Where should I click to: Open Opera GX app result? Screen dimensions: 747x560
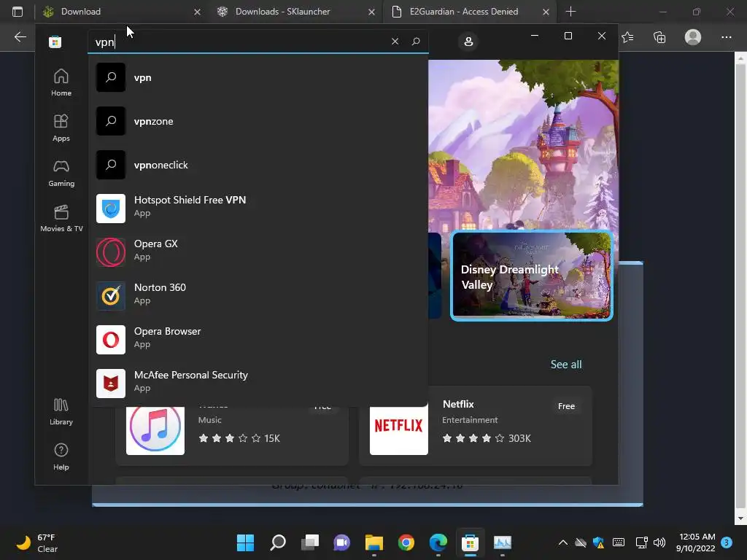(x=258, y=252)
